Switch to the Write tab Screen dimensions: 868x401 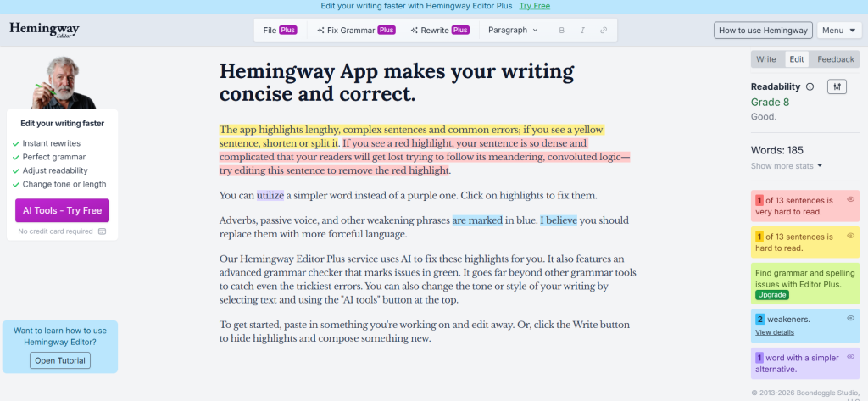click(766, 59)
